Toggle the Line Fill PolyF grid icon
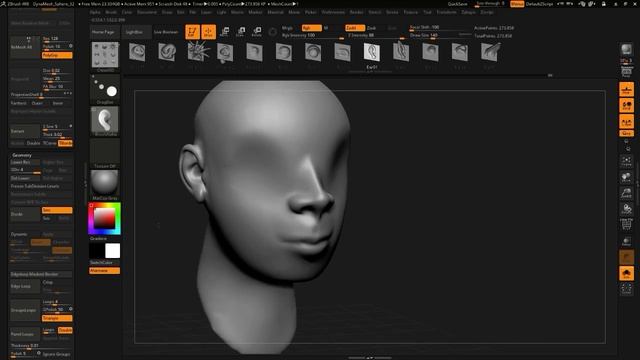The image size is (640, 360). (626, 225)
